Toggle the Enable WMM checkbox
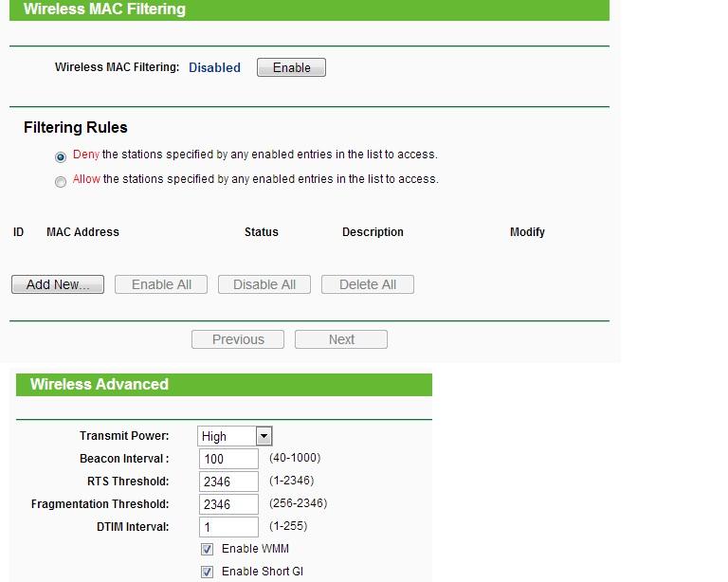 tap(207, 550)
